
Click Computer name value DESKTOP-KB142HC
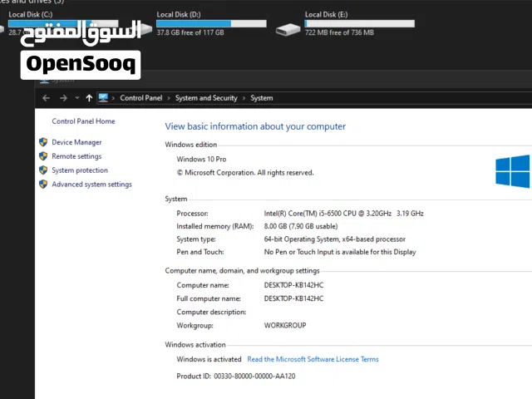tap(293, 285)
